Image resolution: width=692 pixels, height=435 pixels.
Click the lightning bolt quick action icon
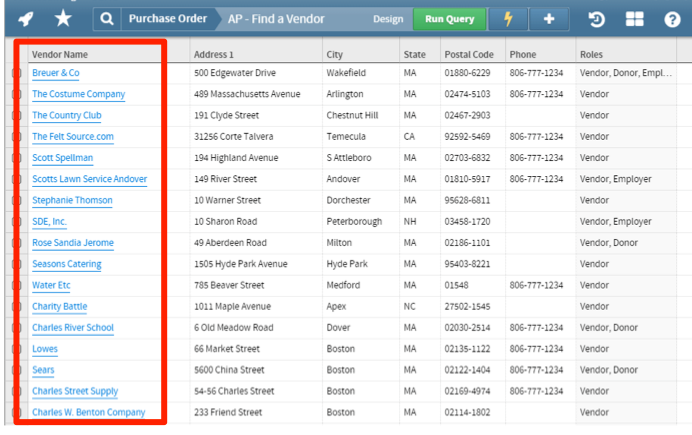(x=508, y=19)
